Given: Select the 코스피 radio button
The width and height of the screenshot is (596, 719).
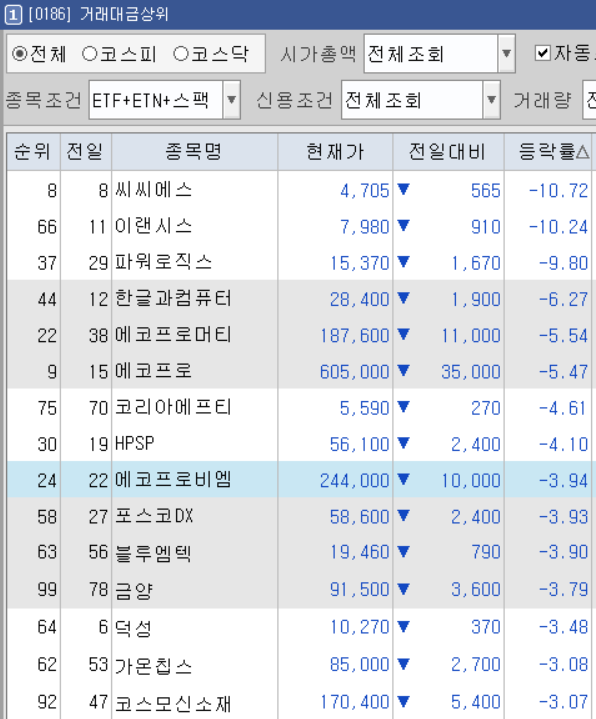Looking at the screenshot, I should [89, 54].
